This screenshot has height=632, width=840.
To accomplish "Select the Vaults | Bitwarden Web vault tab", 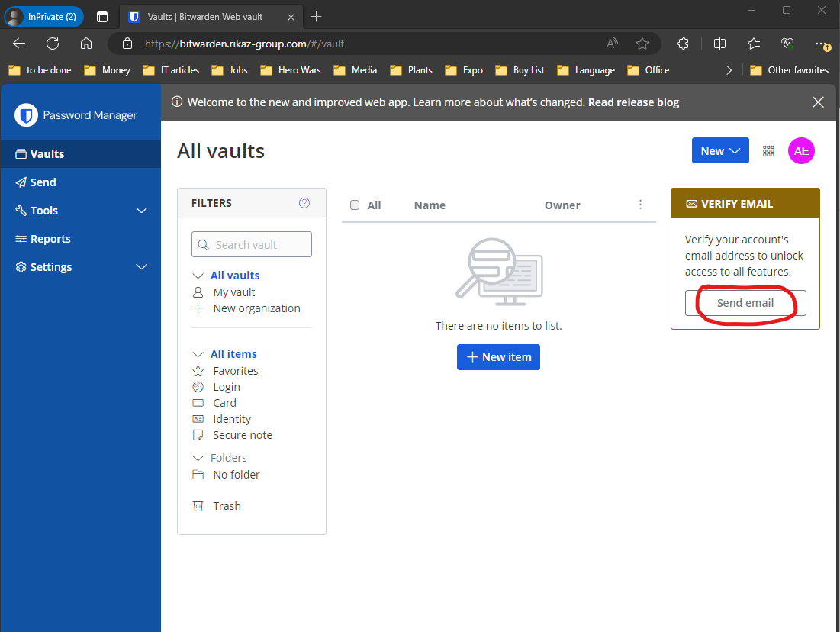I will [211, 17].
